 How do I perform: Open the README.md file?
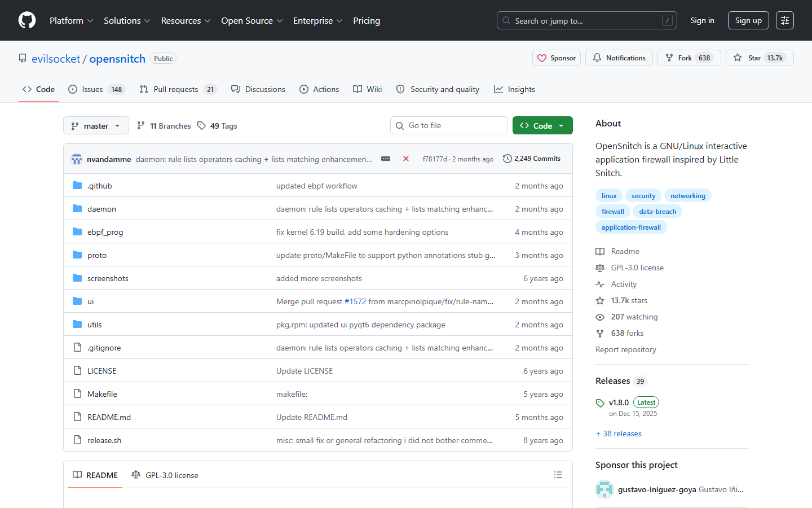tap(109, 417)
